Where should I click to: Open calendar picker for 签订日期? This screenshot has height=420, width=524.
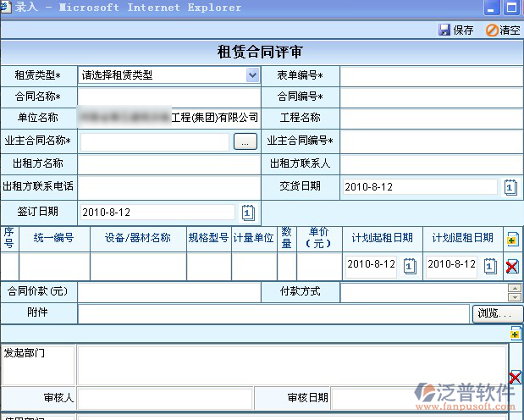point(248,212)
